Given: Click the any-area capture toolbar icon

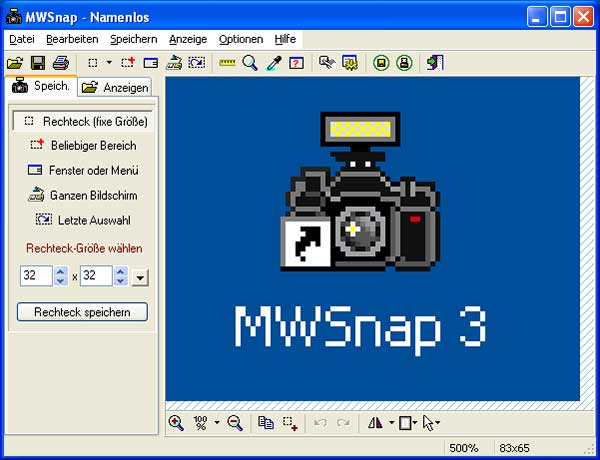Looking at the screenshot, I should (x=128, y=63).
